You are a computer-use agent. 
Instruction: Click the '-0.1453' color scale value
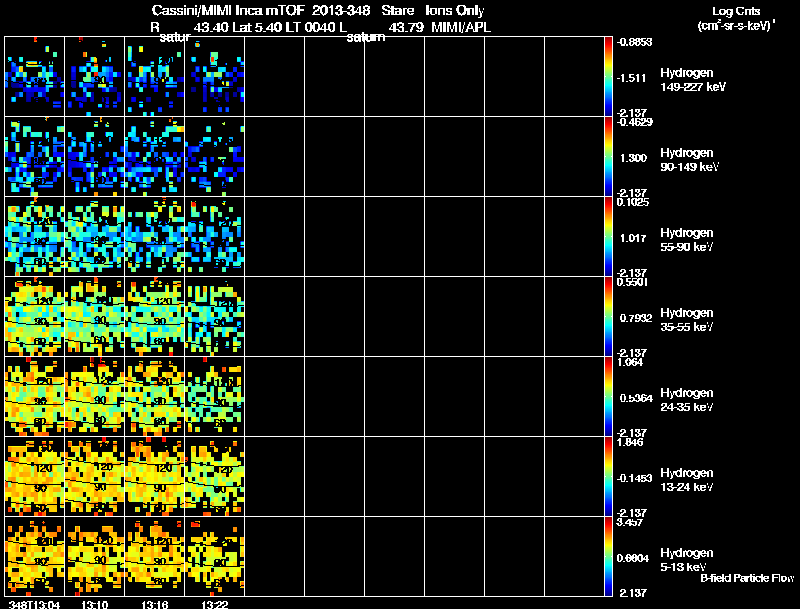pyautogui.click(x=634, y=478)
